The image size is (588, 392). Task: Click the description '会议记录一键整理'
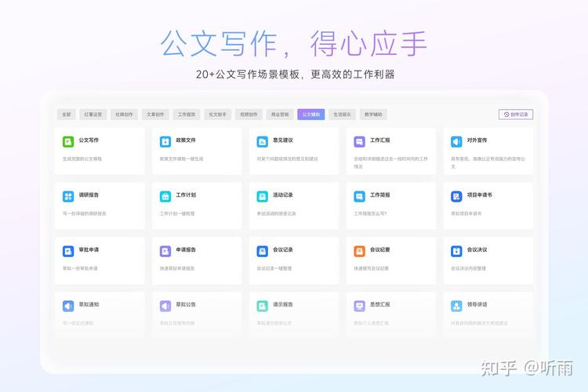[x=274, y=268]
